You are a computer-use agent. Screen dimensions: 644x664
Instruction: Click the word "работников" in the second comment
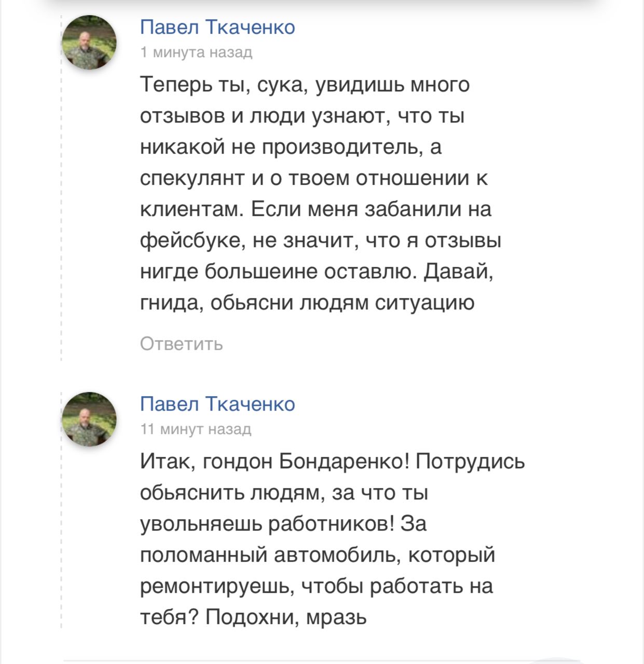pyautogui.click(x=331, y=523)
